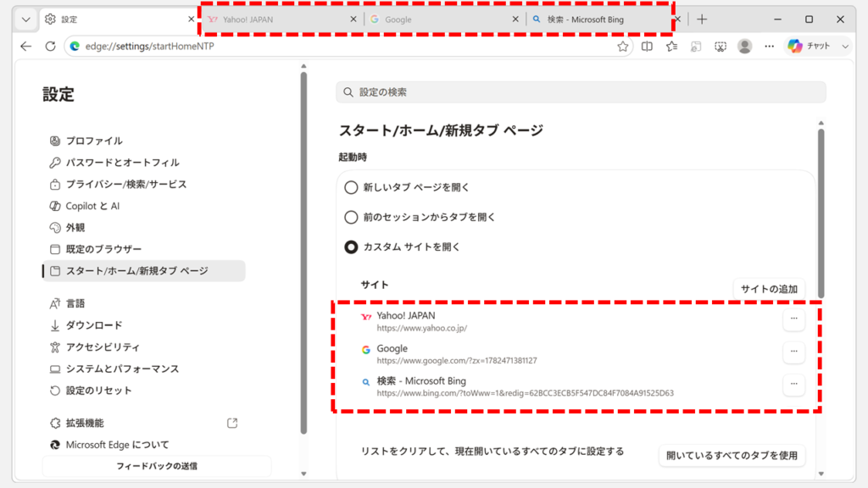Click main pane scrollbar down arrow
The height and width of the screenshot is (488, 868).
click(x=821, y=474)
